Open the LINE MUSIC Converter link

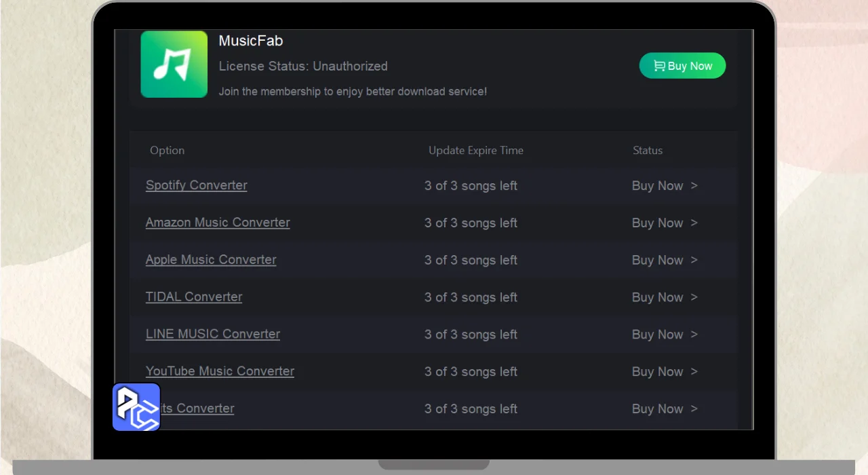[x=213, y=335]
